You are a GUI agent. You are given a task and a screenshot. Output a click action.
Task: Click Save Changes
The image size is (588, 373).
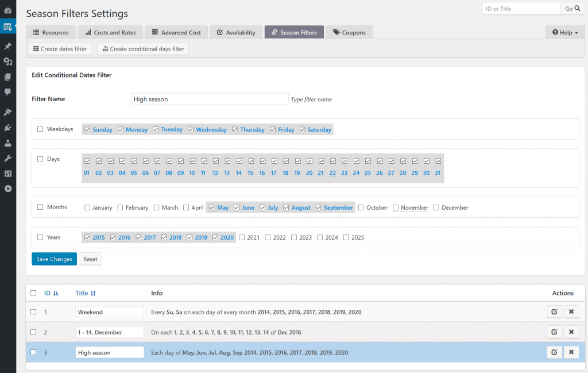point(54,259)
